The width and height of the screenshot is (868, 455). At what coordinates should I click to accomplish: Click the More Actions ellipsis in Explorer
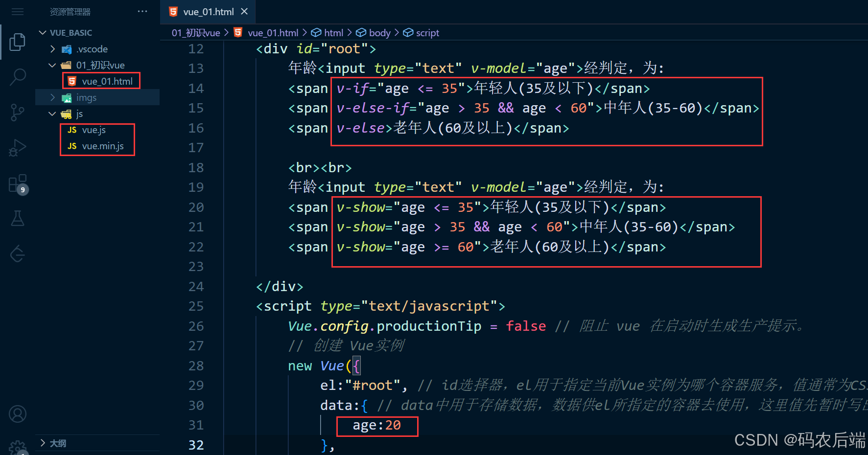click(142, 11)
